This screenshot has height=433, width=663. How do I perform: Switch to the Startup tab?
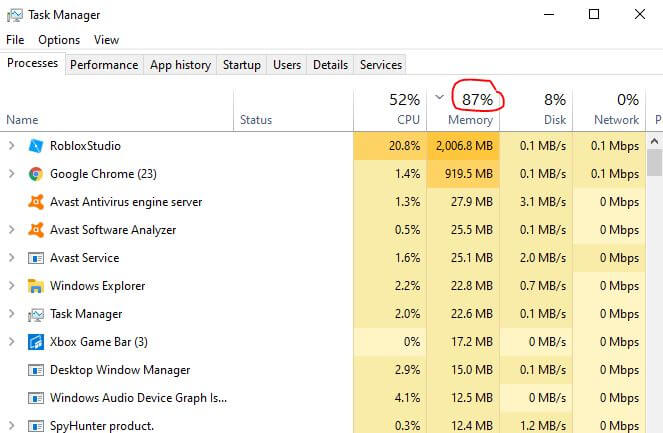point(241,65)
